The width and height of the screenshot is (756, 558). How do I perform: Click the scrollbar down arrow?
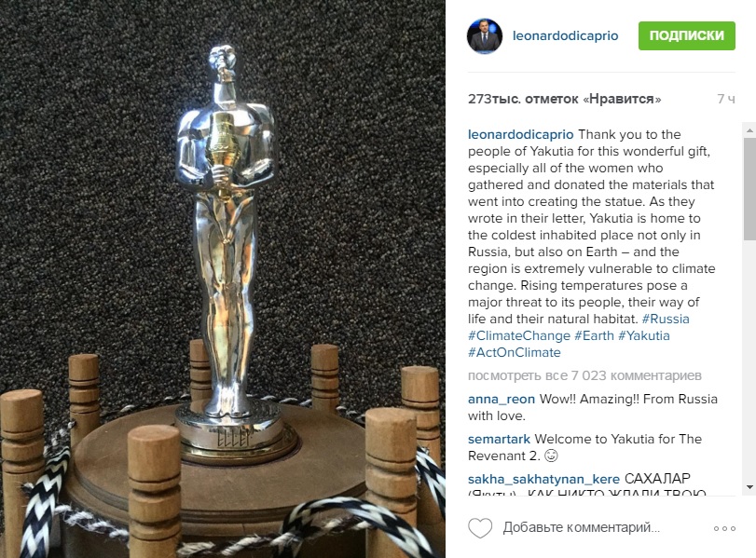pos(749,487)
